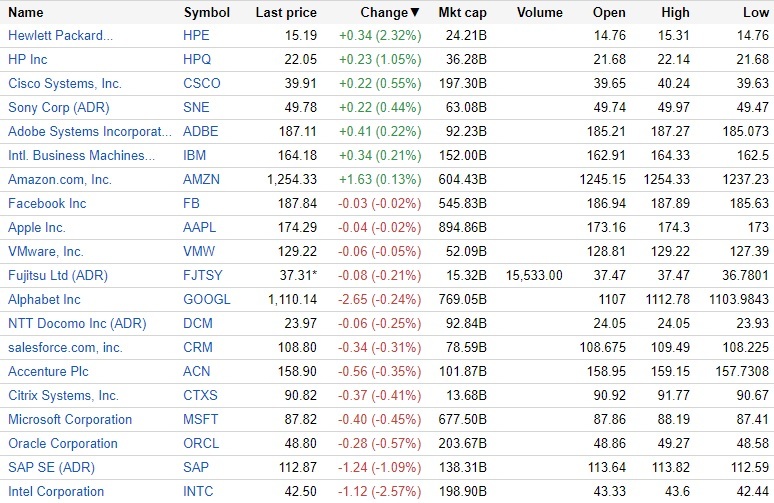Sort by the Volume column header

click(x=540, y=13)
